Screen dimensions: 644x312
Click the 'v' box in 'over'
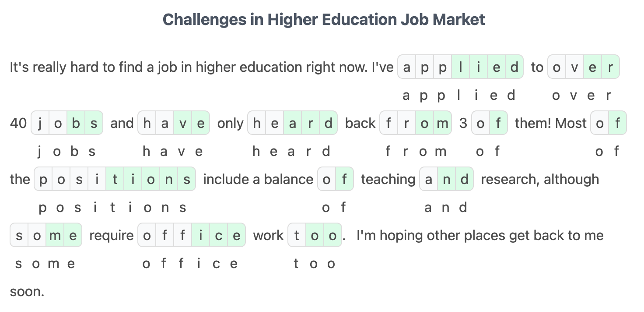tap(574, 67)
